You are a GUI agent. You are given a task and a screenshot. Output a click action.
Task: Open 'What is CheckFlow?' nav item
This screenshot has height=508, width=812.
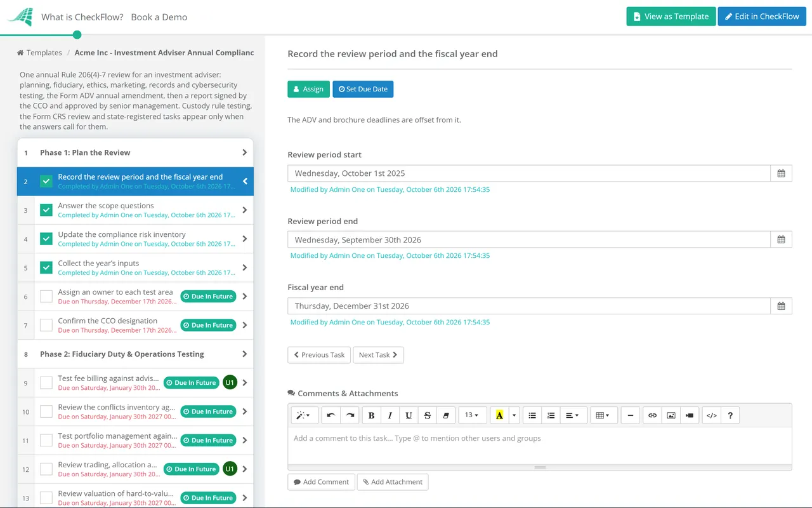click(x=82, y=17)
